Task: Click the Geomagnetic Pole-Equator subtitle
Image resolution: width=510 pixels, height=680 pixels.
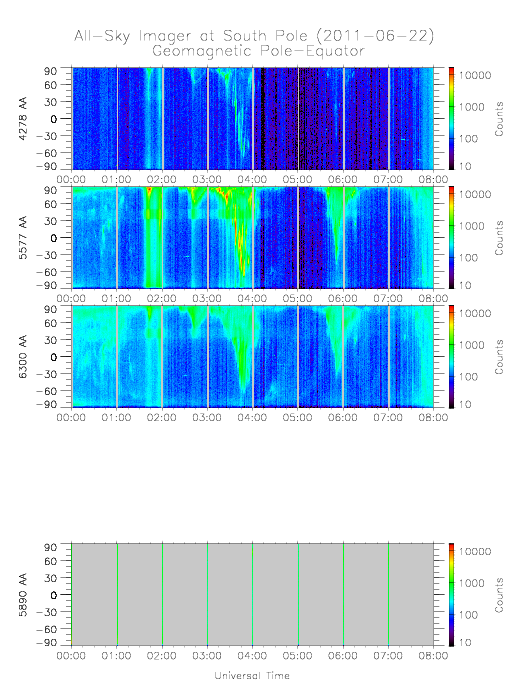Action: tap(258, 51)
